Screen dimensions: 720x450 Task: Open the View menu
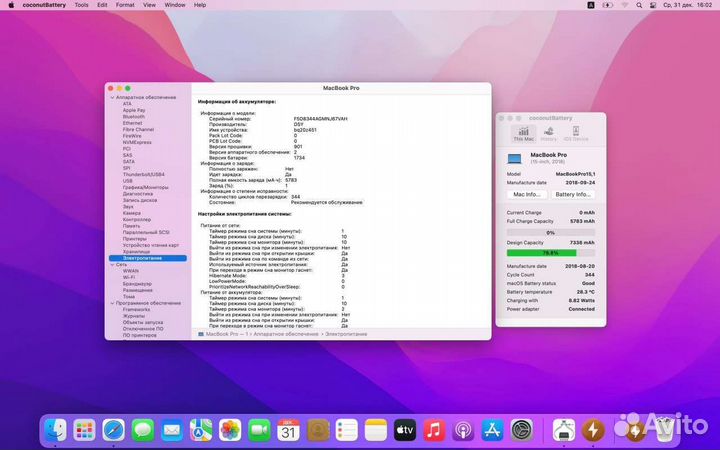[x=149, y=5]
